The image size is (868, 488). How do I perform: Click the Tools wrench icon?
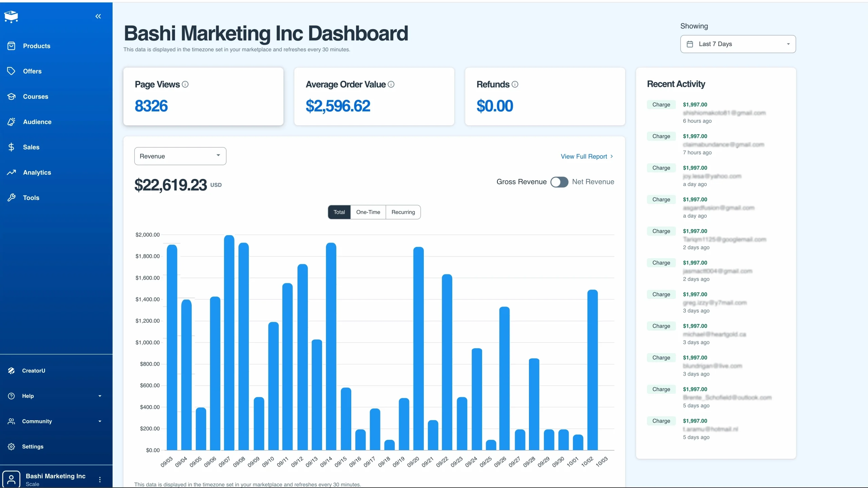click(x=11, y=198)
